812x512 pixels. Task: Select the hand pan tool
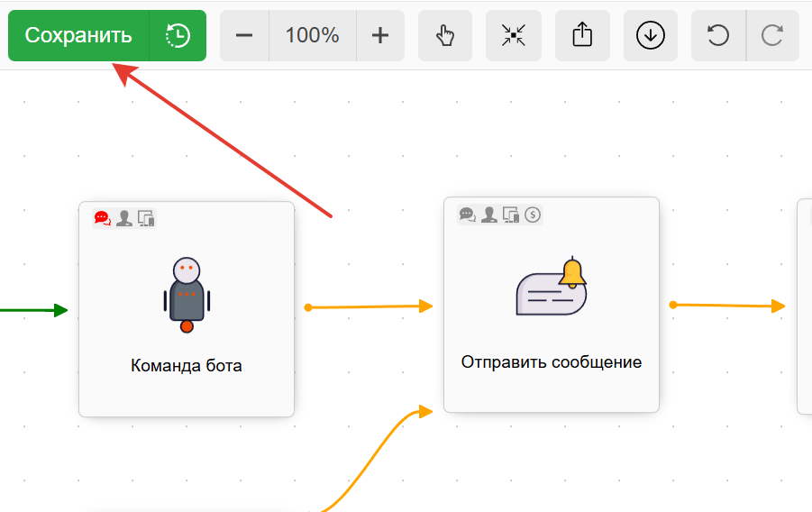445,36
